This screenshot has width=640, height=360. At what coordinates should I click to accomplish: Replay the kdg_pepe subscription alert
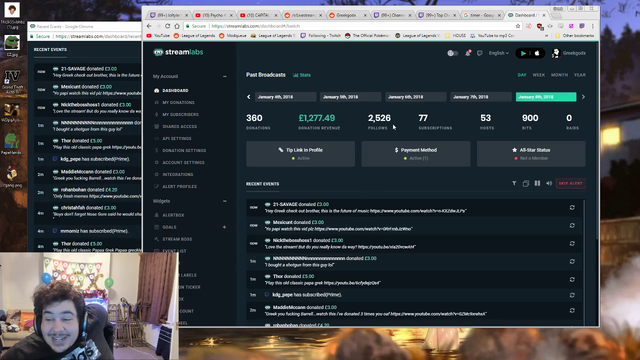572,295
